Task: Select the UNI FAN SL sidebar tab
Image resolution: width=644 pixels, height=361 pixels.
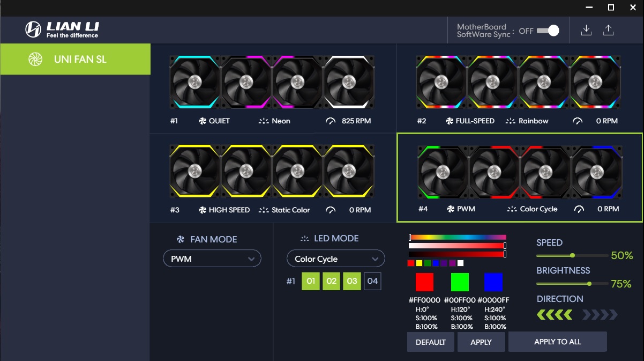Action: click(75, 59)
